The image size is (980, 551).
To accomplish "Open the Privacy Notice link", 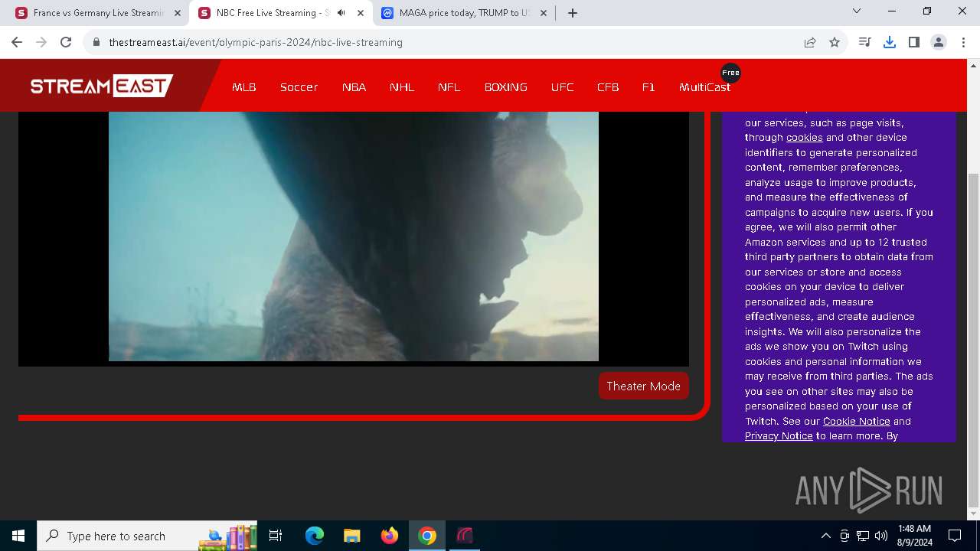I will point(779,436).
